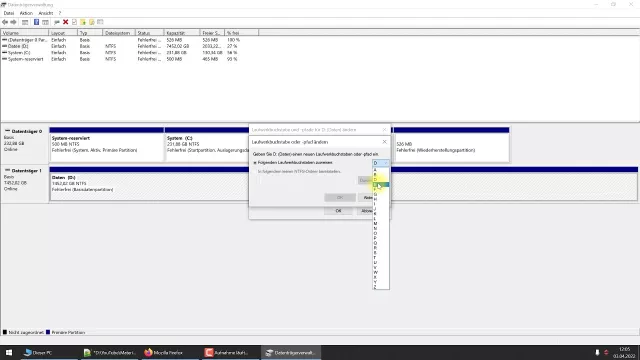Choose letter A in drive letter list
This screenshot has height=360, width=640.
[380, 170]
